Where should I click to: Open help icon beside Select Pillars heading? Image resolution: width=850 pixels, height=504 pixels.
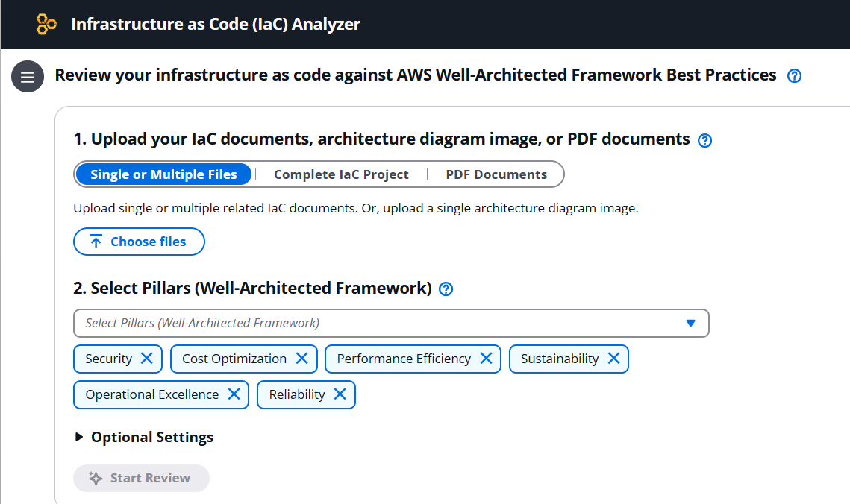click(446, 289)
